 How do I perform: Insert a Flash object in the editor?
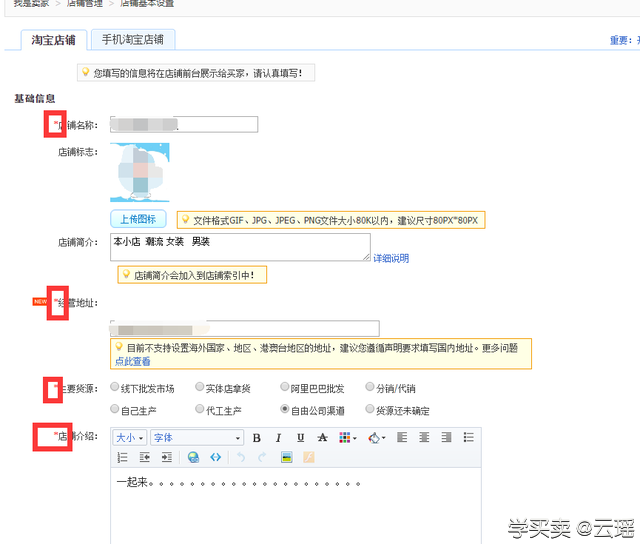(309, 457)
